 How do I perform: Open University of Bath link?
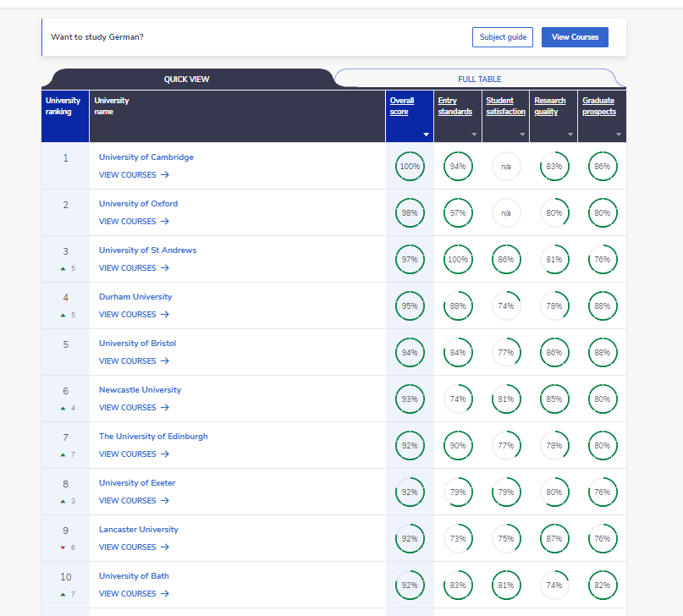[x=134, y=576]
